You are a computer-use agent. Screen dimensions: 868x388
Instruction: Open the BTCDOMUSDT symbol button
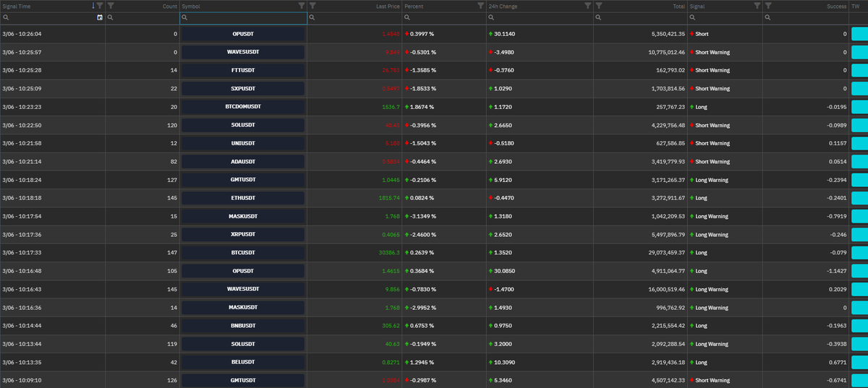pos(243,107)
